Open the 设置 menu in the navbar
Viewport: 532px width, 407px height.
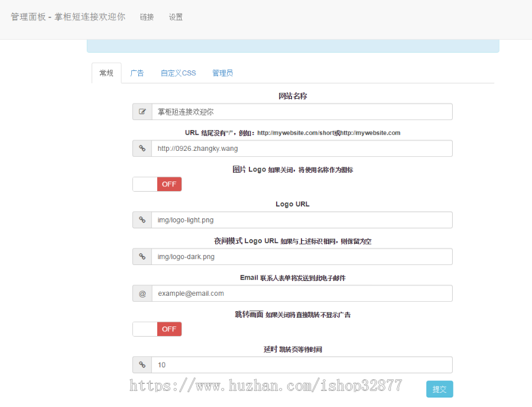click(x=176, y=17)
